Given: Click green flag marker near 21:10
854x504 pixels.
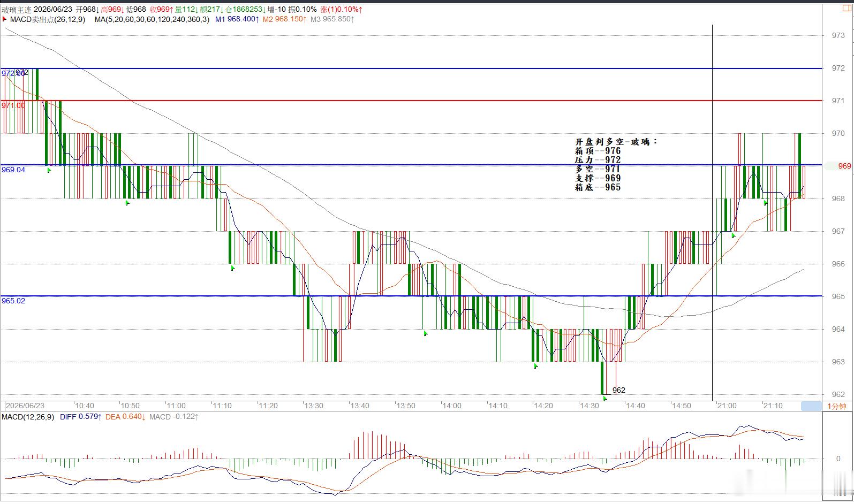Looking at the screenshot, I should pos(766,203).
